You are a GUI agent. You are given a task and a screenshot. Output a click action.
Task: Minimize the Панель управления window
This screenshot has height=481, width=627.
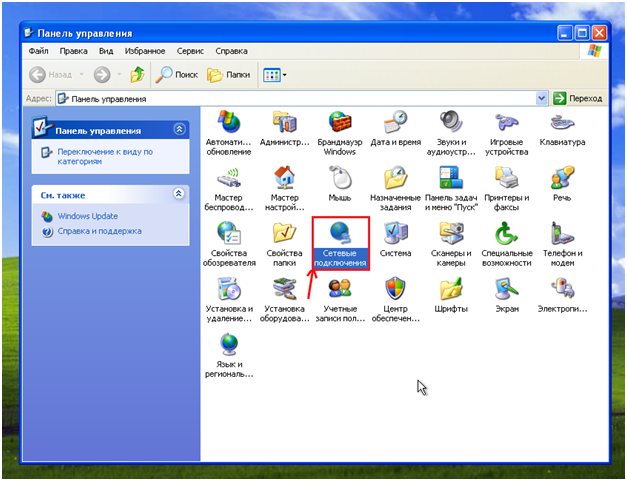tap(565, 33)
